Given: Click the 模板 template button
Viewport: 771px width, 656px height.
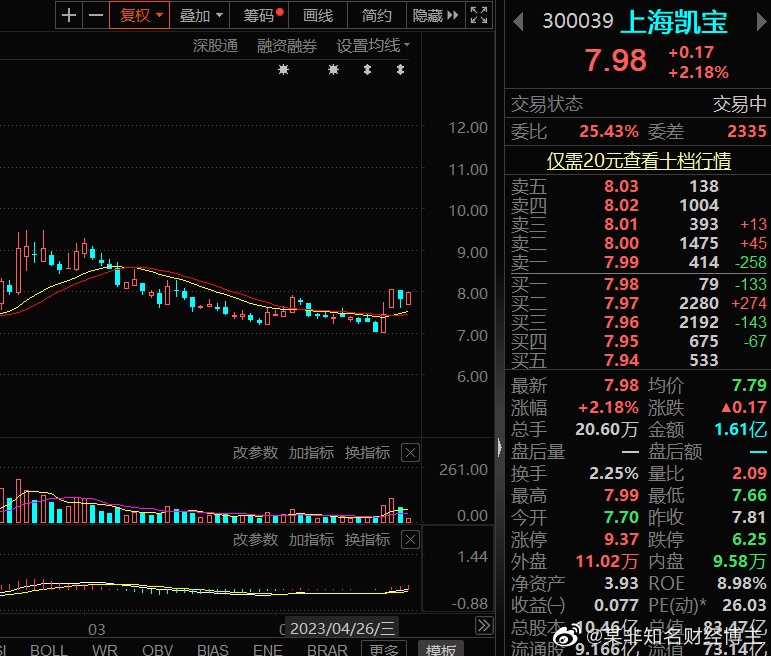Looking at the screenshot, I should pos(441,649).
